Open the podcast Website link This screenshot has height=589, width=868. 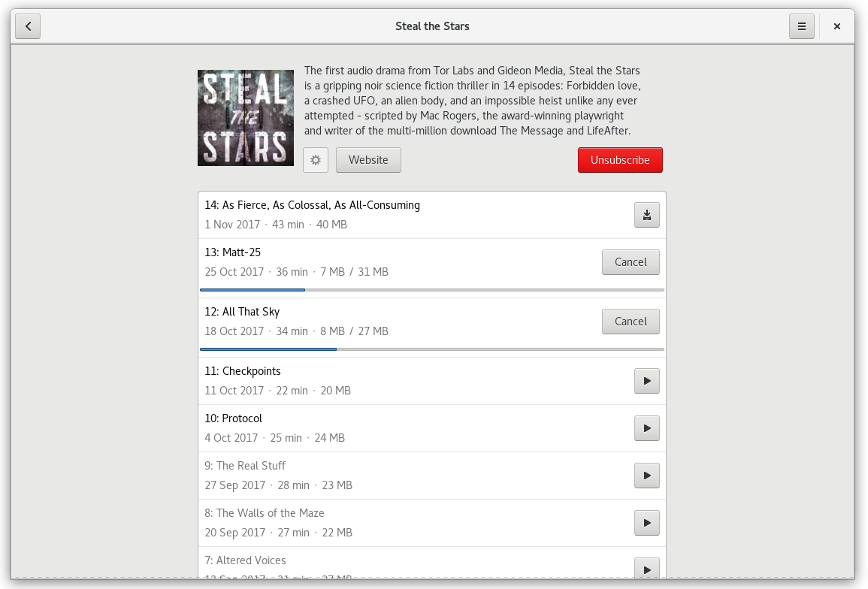pos(368,160)
